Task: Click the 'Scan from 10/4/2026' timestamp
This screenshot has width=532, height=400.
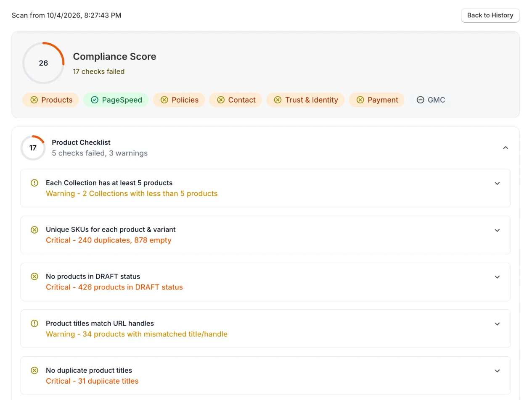Action: click(x=66, y=15)
